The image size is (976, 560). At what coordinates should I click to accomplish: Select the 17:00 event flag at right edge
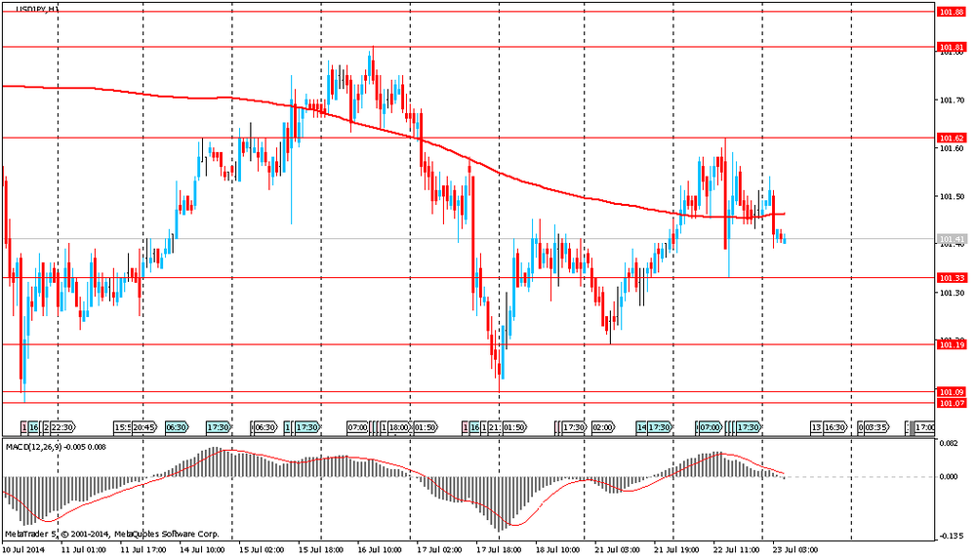(923, 427)
